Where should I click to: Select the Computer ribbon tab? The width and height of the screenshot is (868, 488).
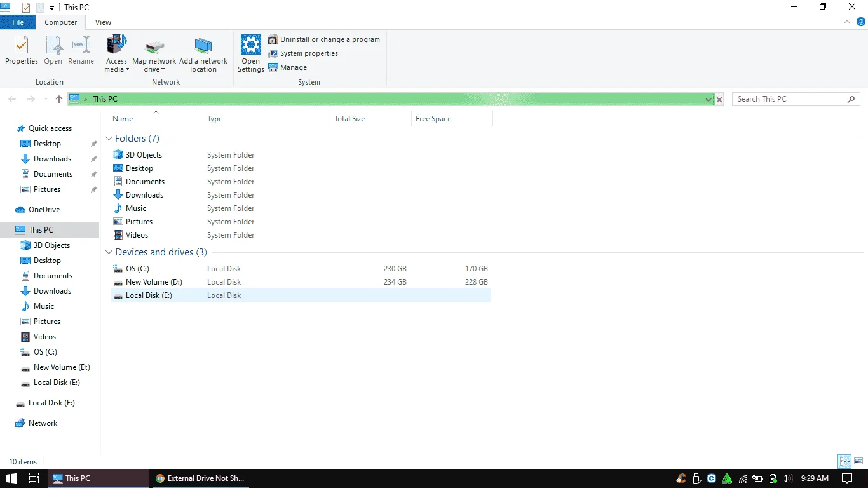pos(61,22)
